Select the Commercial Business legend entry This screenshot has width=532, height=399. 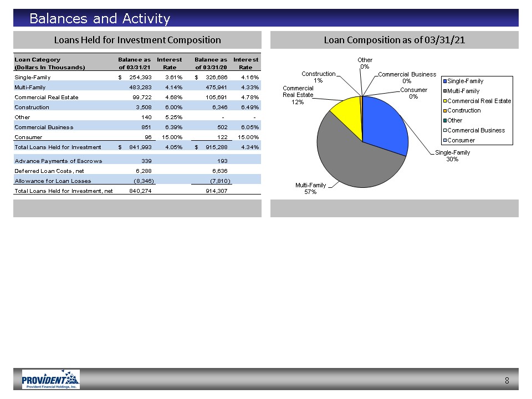coord(475,130)
